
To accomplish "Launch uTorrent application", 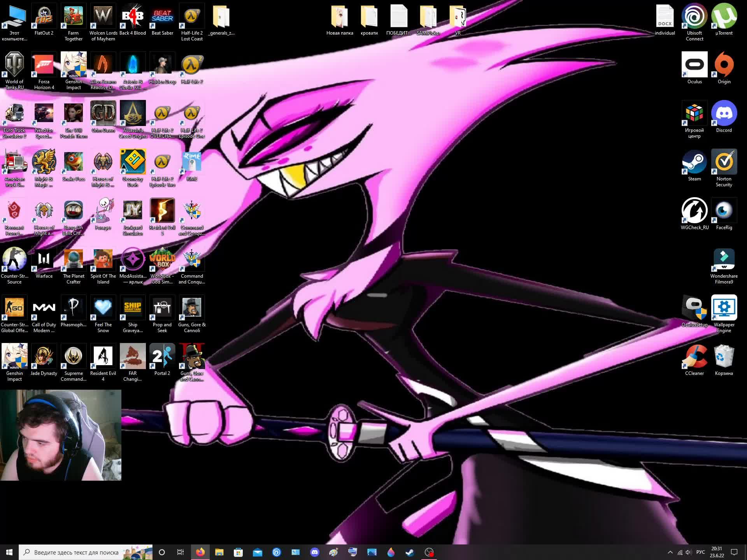I will pyautogui.click(x=724, y=20).
